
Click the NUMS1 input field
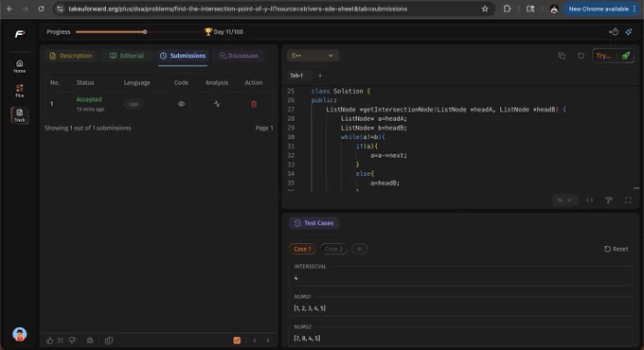[460, 307]
